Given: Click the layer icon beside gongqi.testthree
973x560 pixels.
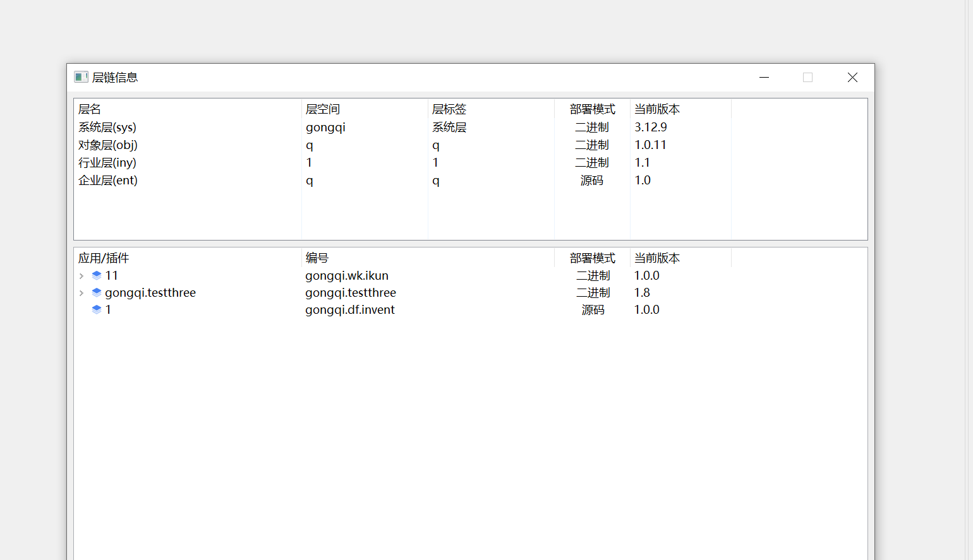Looking at the screenshot, I should pos(97,293).
